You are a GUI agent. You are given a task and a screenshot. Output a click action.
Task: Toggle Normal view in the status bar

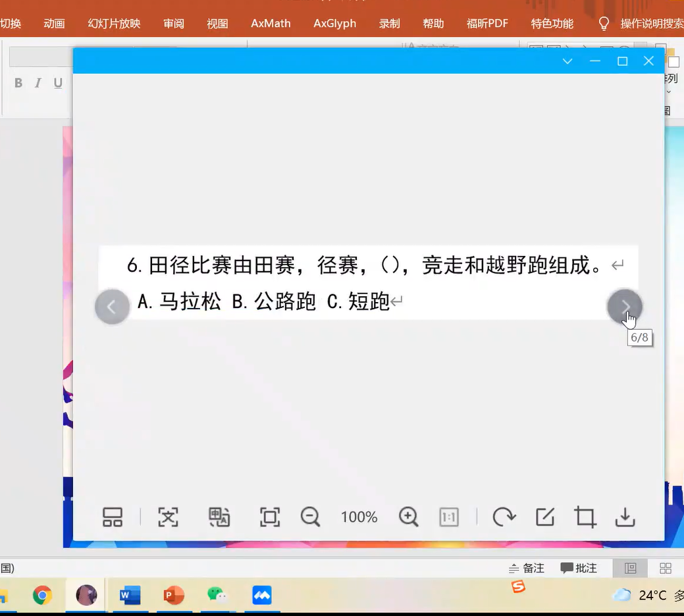(630, 568)
